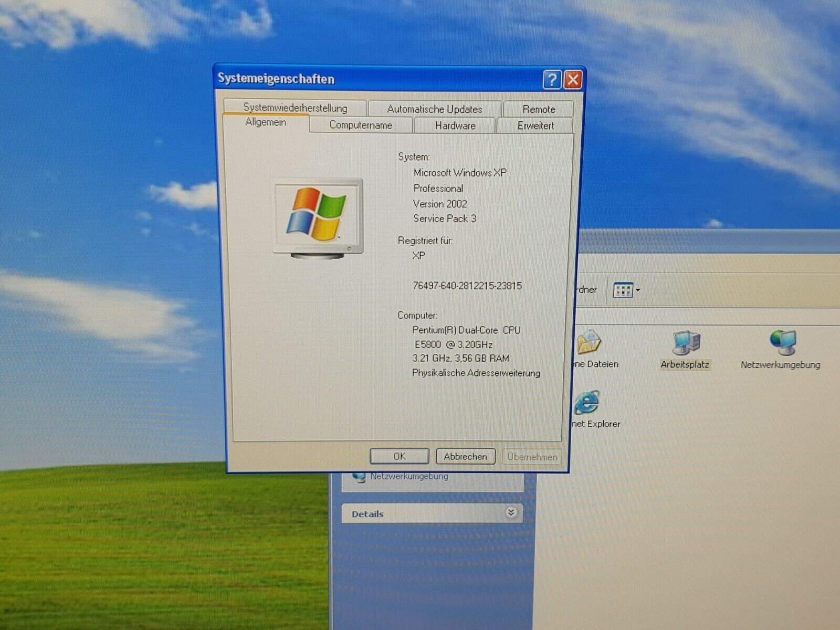Screen dimensions: 840x630
Task: Select the Netzwerkumgebung desktop icon
Action: (783, 342)
